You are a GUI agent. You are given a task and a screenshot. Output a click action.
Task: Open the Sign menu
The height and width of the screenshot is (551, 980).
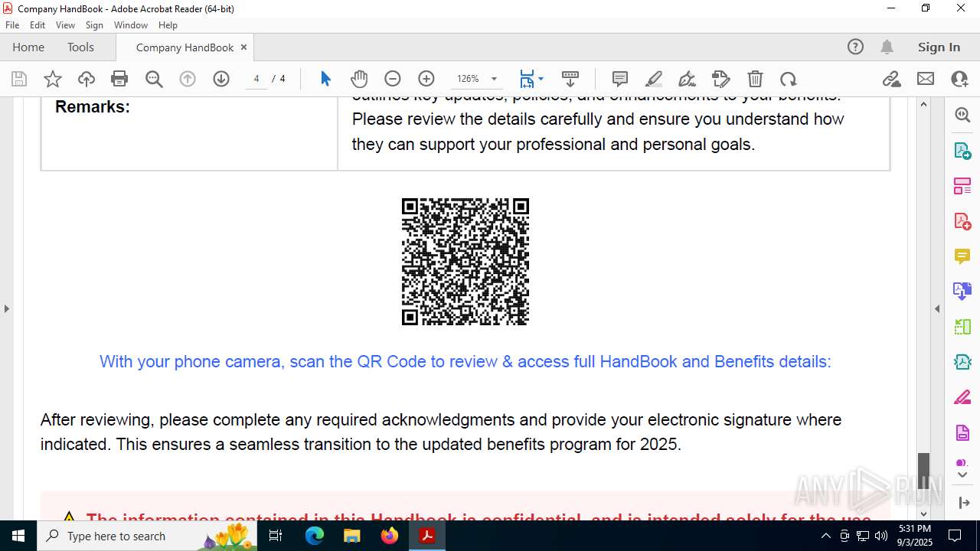[94, 25]
